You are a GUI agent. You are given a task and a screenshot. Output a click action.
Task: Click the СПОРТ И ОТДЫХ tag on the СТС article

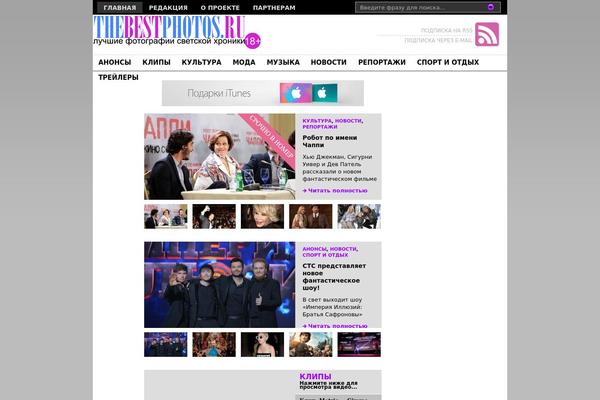[325, 255]
